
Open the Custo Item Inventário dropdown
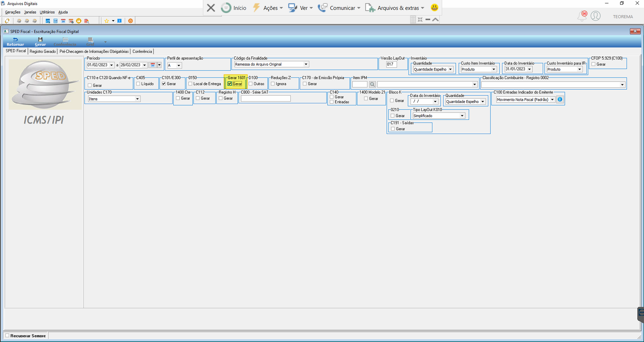pyautogui.click(x=494, y=69)
